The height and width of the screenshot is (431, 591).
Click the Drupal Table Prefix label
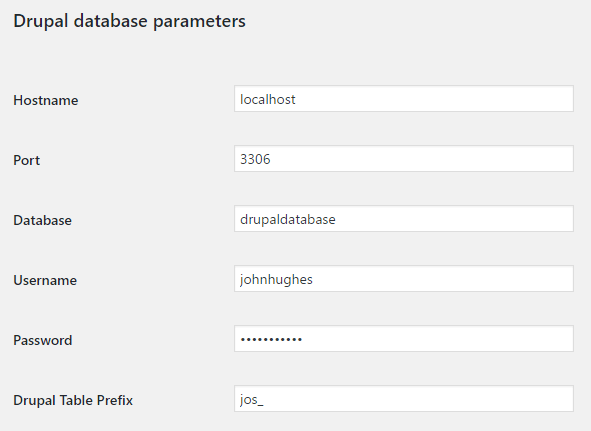pos(73,400)
